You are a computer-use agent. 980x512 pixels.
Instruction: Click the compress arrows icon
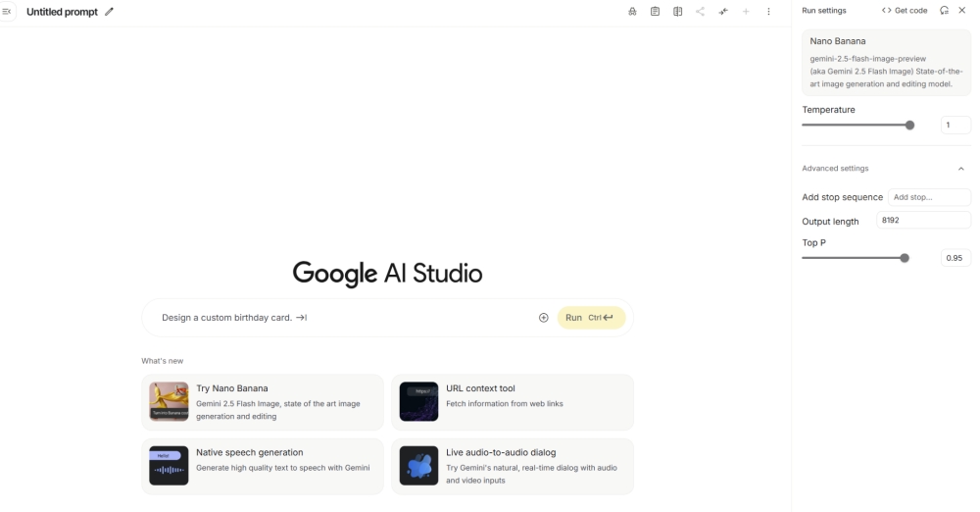click(723, 11)
